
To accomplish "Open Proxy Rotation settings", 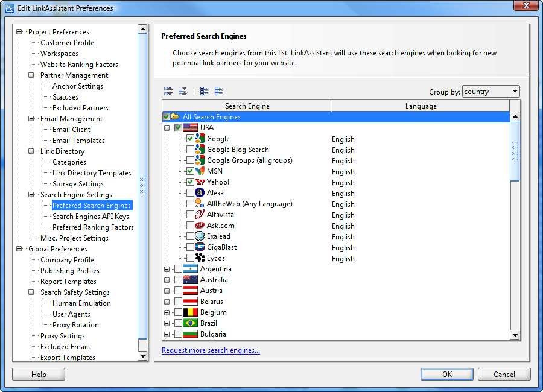I will point(75,325).
